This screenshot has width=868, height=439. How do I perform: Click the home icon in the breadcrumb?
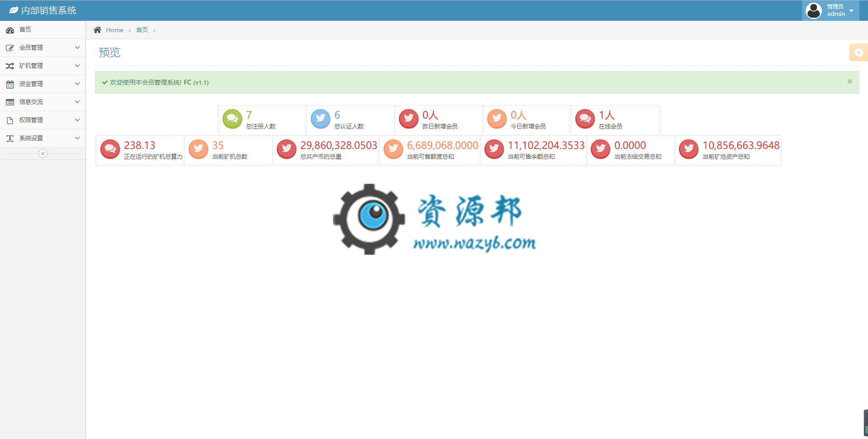pos(97,30)
